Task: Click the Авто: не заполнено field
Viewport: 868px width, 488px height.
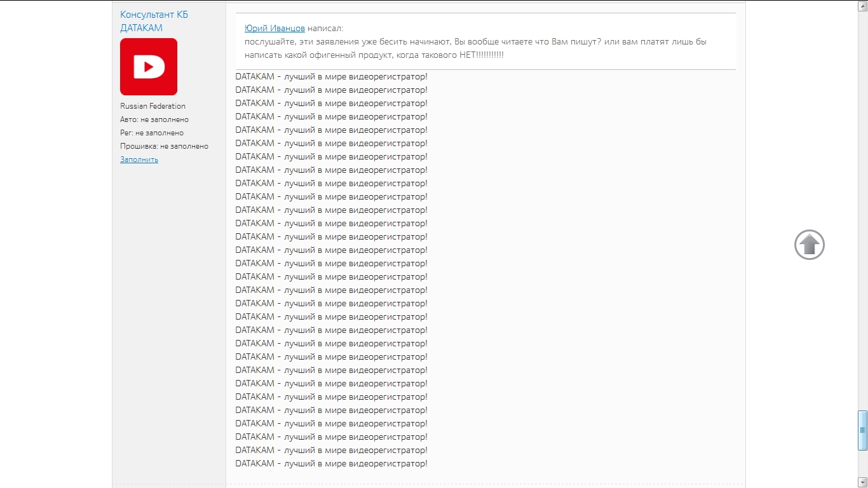Action: [154, 119]
